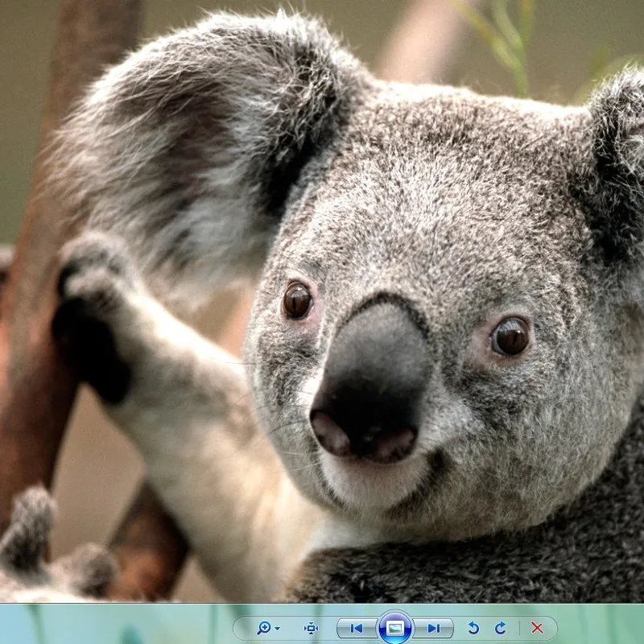The height and width of the screenshot is (644, 644).
Task: Click the koala's raised paw
Action: click(x=93, y=314)
